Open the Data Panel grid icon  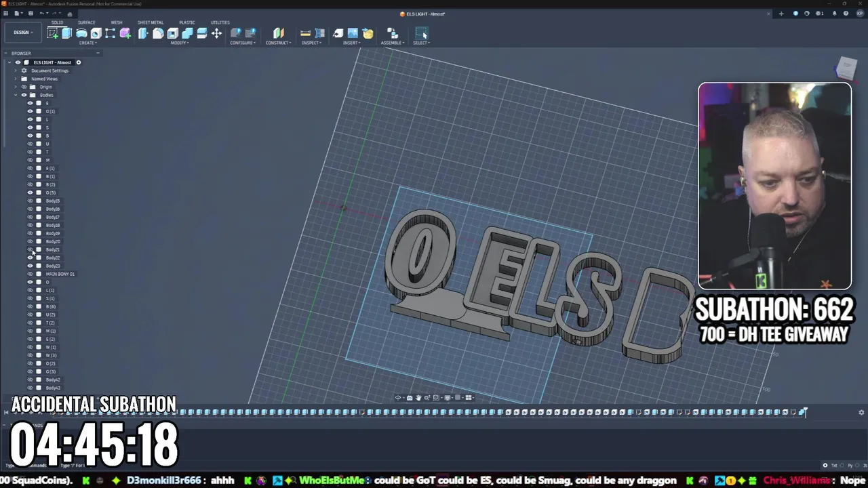[6, 14]
